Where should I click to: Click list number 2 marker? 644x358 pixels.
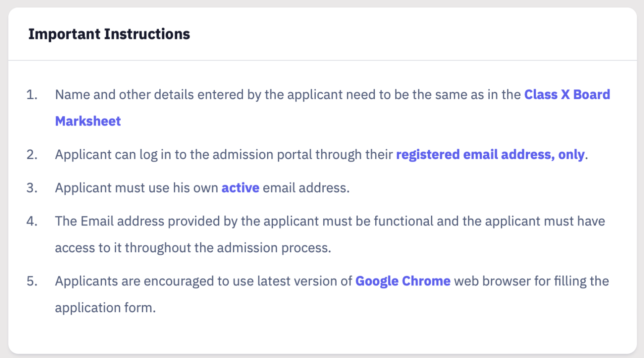coord(32,154)
